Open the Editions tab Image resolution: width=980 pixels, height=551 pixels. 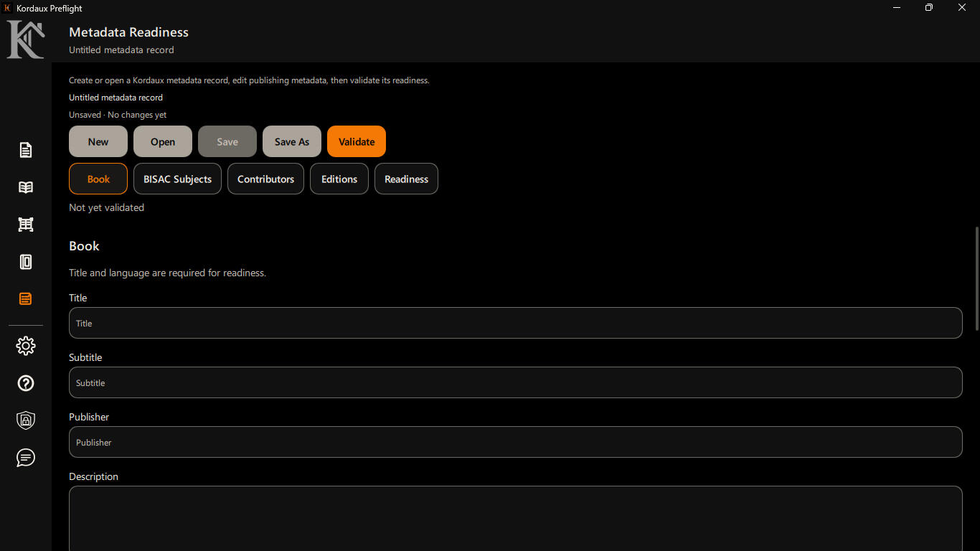(339, 179)
